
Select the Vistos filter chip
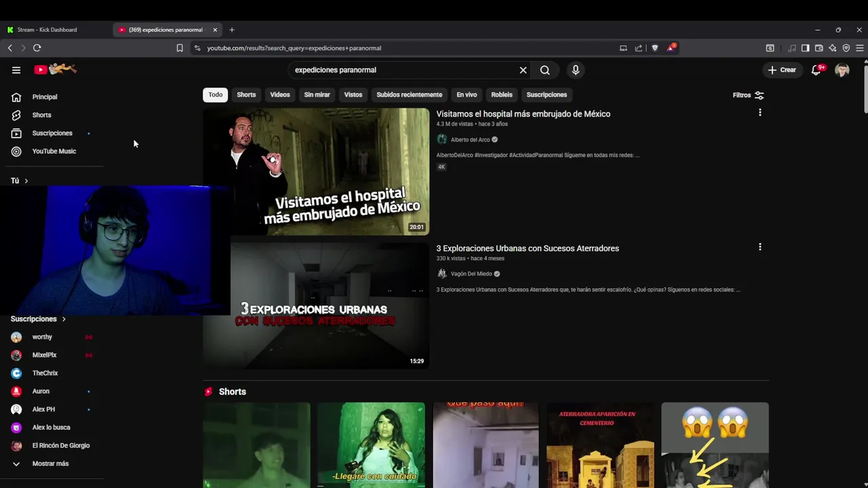pos(353,95)
